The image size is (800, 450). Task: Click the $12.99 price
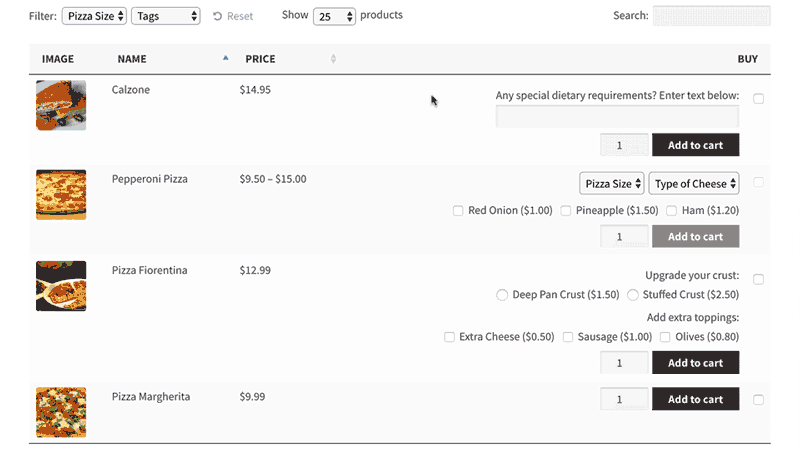(x=255, y=270)
